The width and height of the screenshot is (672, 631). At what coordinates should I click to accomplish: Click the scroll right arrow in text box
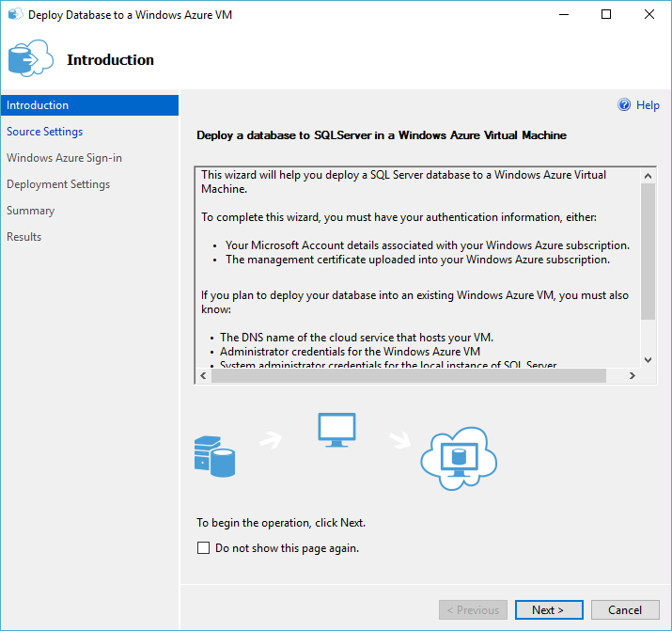pyautogui.click(x=633, y=375)
